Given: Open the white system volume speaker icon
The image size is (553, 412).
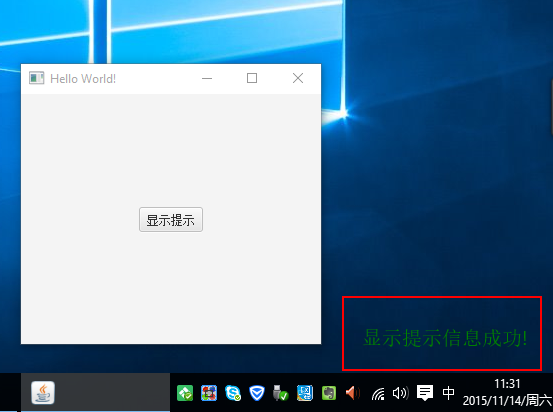Looking at the screenshot, I should pyautogui.click(x=401, y=393).
